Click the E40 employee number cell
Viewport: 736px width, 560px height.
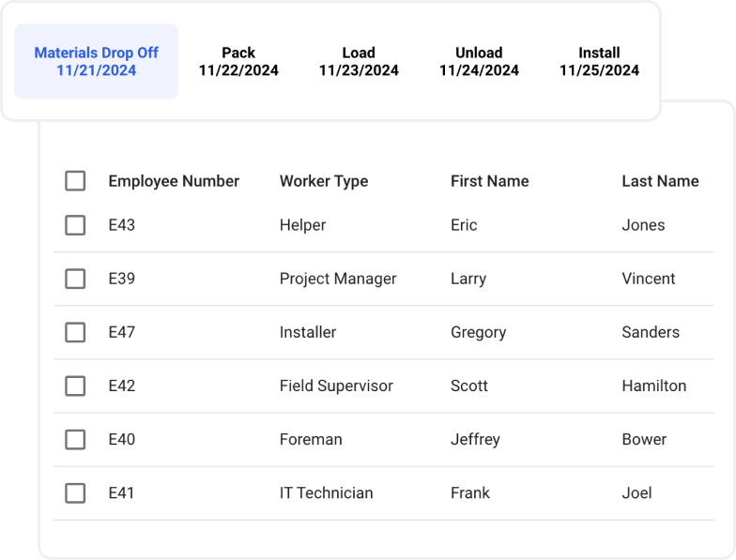(122, 439)
